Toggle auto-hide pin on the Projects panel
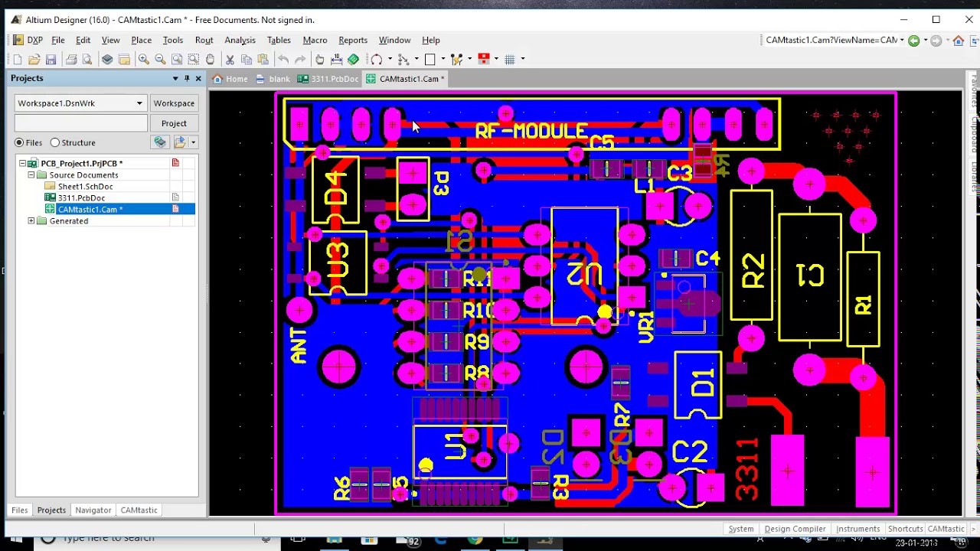 click(x=186, y=78)
